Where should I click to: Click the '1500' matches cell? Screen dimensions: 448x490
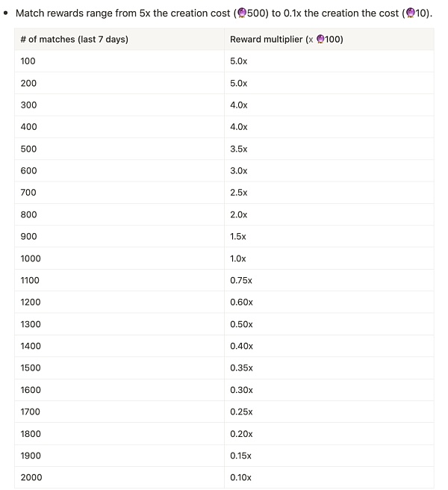tap(31, 367)
